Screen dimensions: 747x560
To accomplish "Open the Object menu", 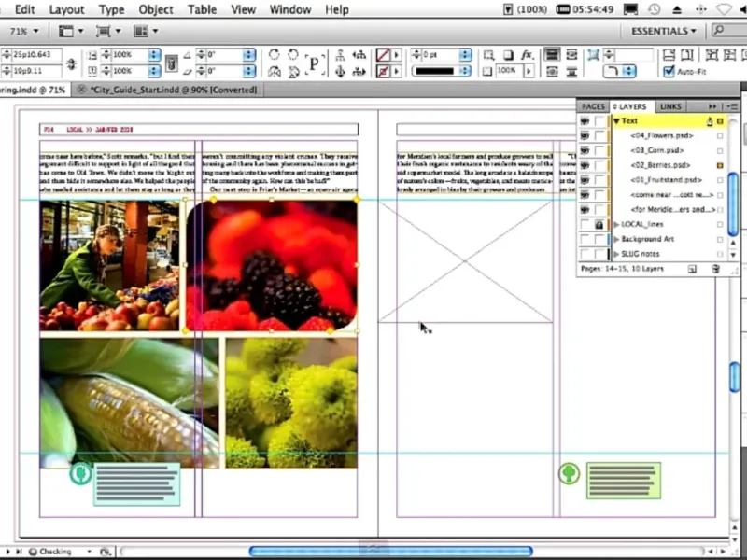I will click(156, 9).
